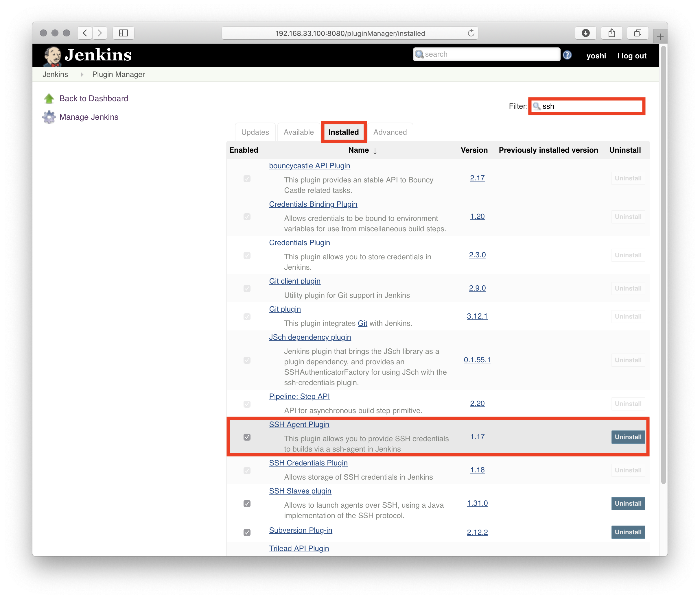The height and width of the screenshot is (599, 700).
Task: Open the SSH Slaves plugin link
Action: tap(300, 491)
